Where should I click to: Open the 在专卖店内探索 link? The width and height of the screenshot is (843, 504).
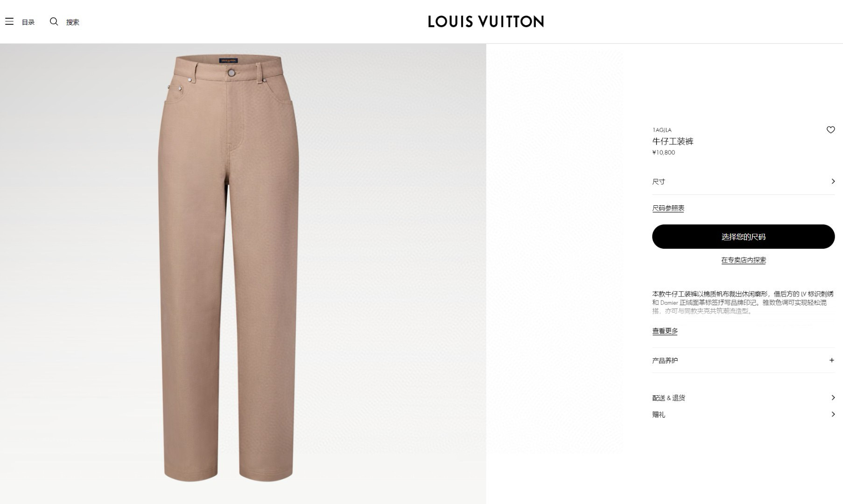(x=743, y=260)
